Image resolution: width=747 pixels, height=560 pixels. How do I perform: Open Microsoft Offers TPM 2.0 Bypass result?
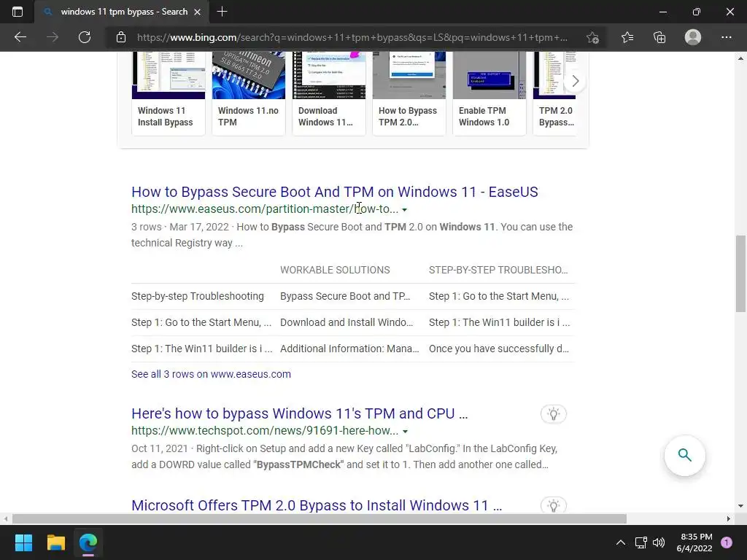[317, 505]
